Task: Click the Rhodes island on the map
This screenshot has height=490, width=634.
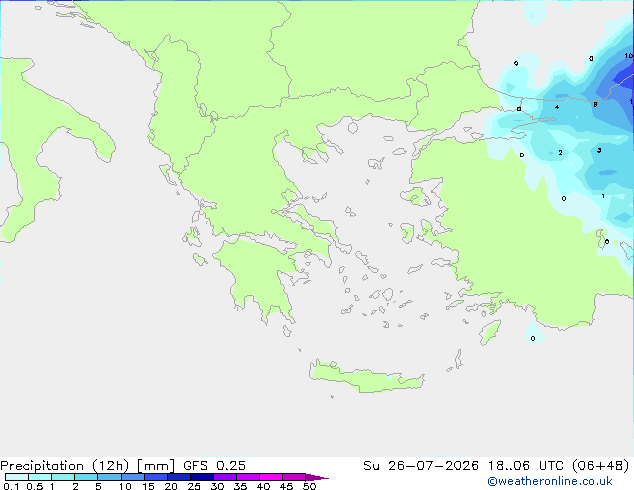Action: (x=490, y=332)
